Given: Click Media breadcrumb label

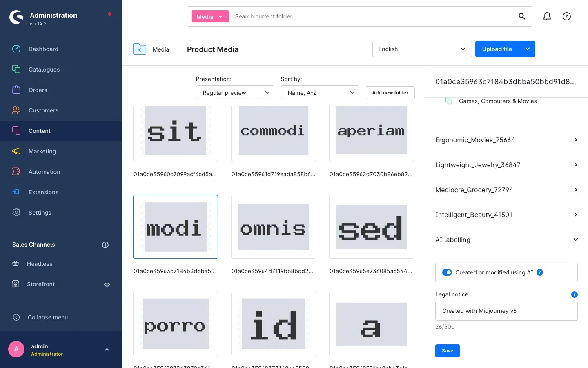Looking at the screenshot, I should [x=161, y=49].
